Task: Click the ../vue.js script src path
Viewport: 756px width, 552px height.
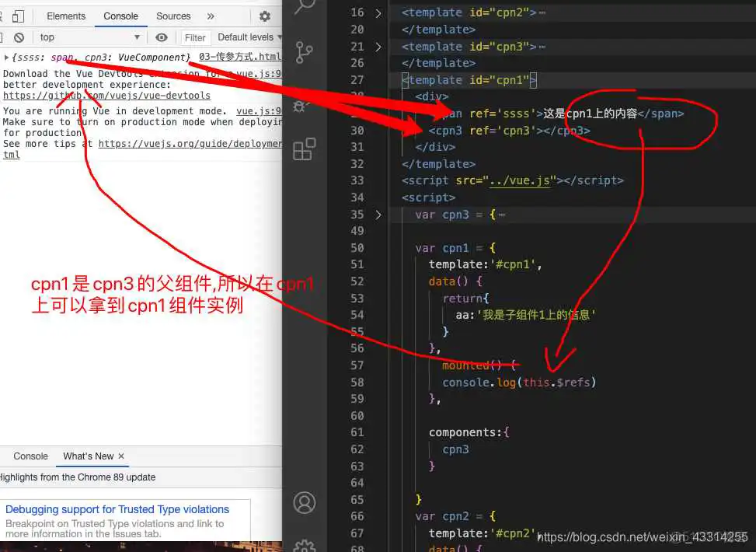Action: pos(519,181)
